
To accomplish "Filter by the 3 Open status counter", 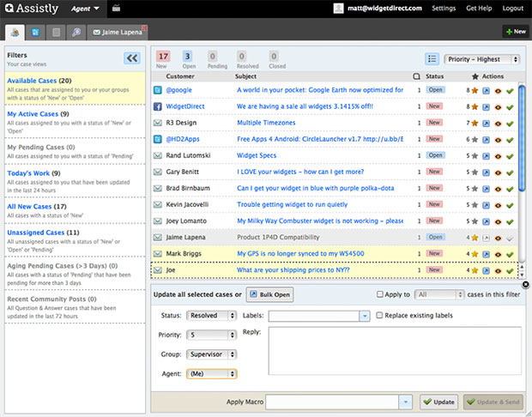I will (x=188, y=60).
